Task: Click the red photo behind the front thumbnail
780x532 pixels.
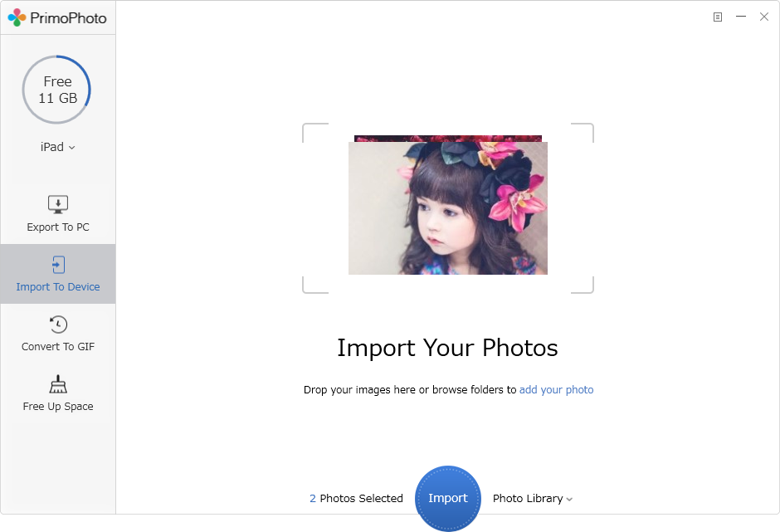Action: (448, 139)
